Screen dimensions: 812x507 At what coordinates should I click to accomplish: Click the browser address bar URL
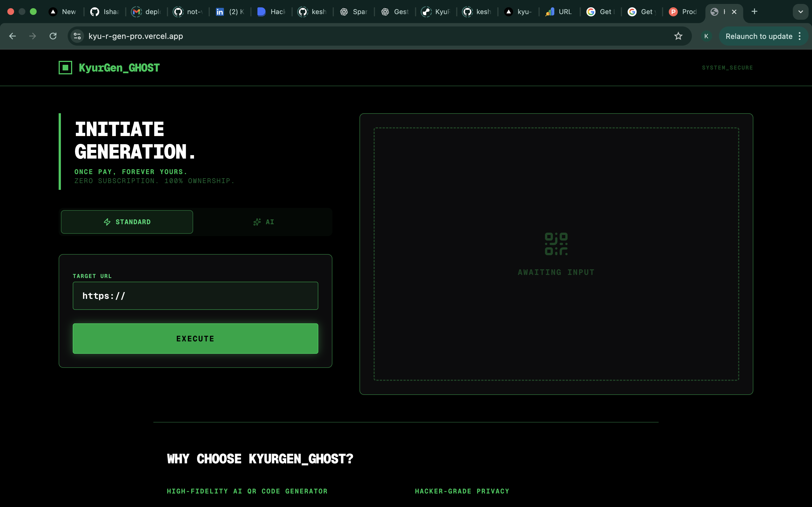[136, 36]
